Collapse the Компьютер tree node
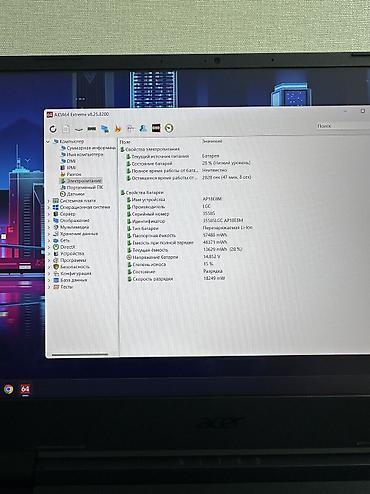 48,142
